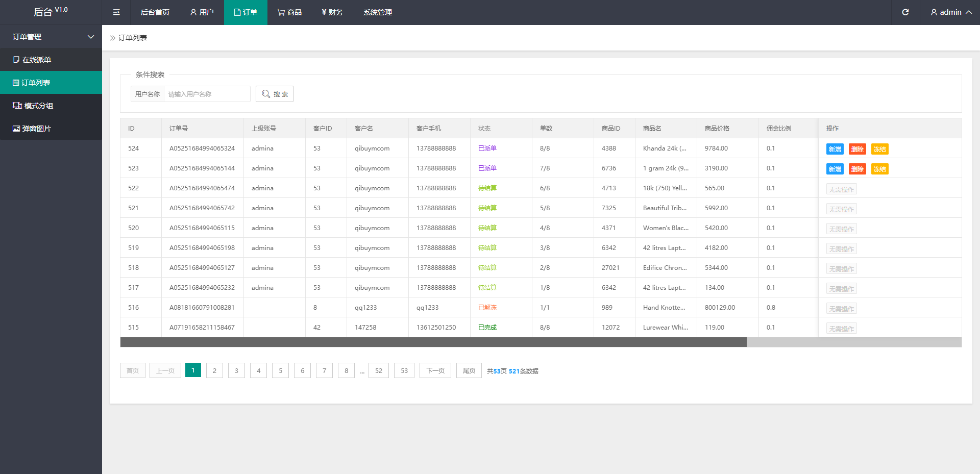Screen dimensions: 980x474
Task: Click 新增 for order 524
Action: click(835, 149)
